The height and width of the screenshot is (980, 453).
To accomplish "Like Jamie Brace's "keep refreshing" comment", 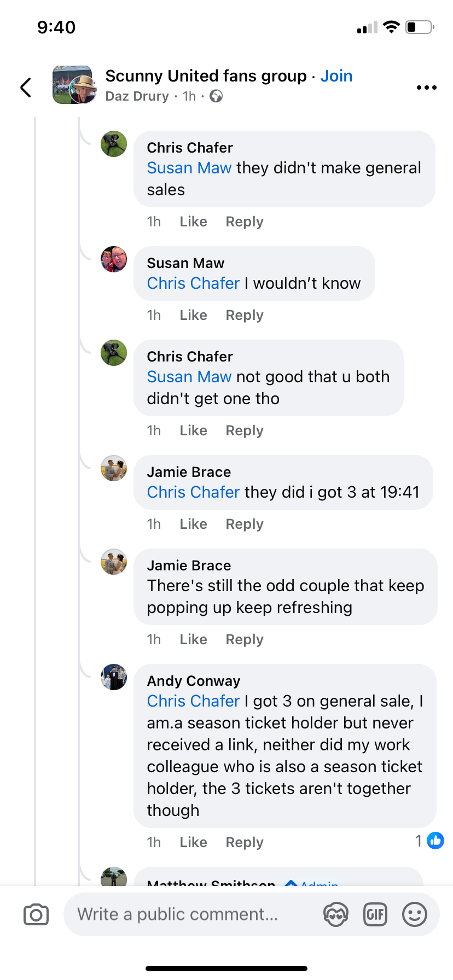I will point(193,639).
